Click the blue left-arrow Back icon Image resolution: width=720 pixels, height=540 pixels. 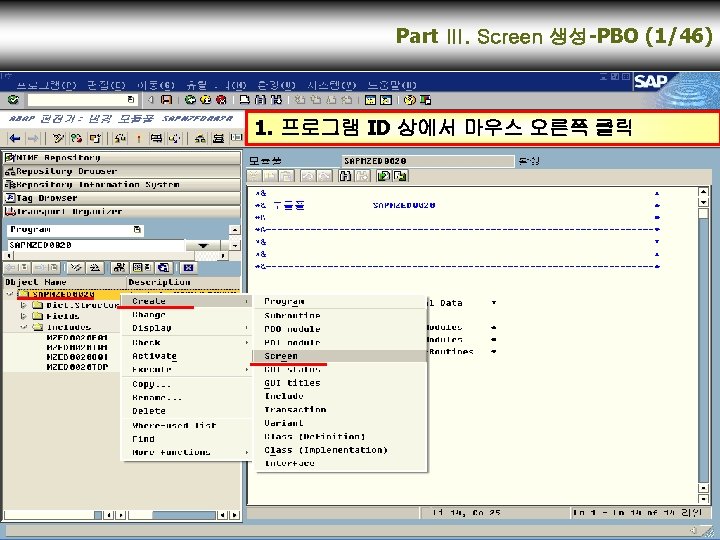[15, 138]
